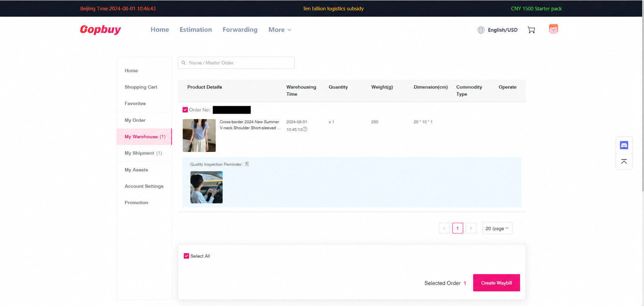644x306 pixels.
Task: Click the Commodity Type column header
Action: [469, 91]
